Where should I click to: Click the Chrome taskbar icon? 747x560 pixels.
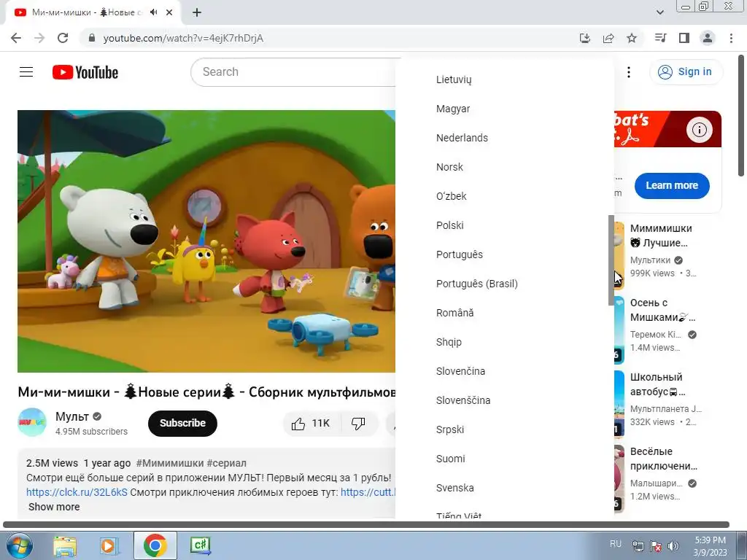coord(155,545)
